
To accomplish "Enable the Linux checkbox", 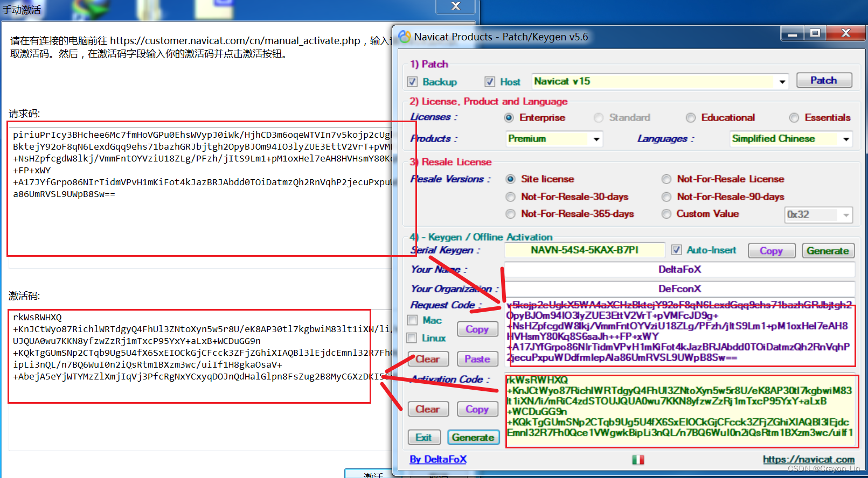I will click(x=412, y=338).
